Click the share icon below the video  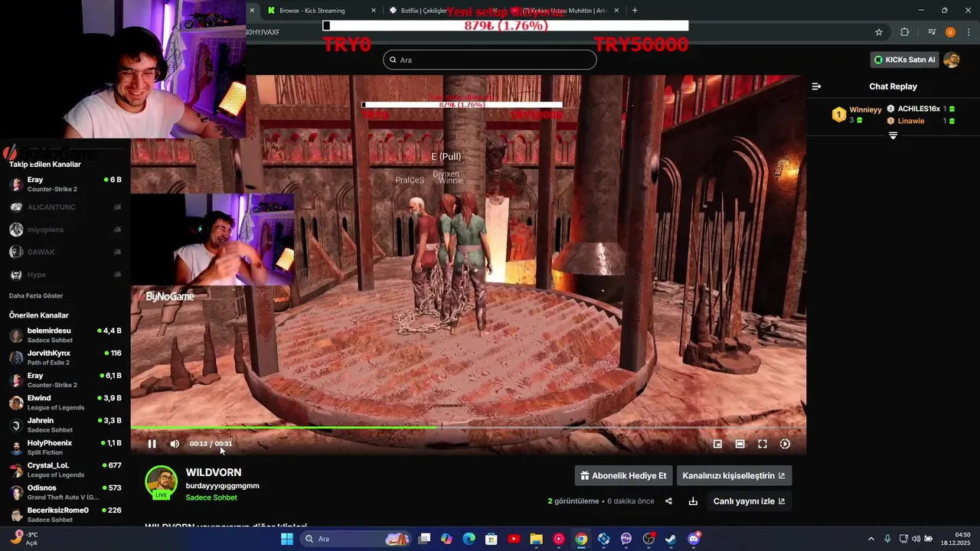(x=668, y=501)
